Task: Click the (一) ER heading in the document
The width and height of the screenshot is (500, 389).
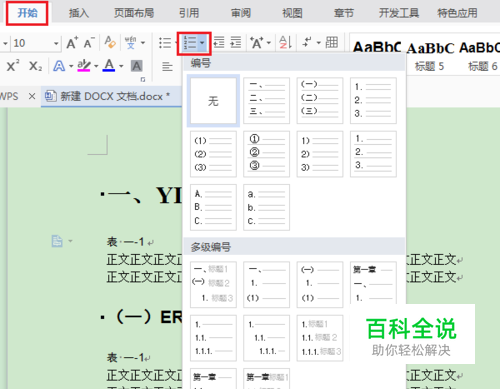Action: pyautogui.click(x=149, y=317)
